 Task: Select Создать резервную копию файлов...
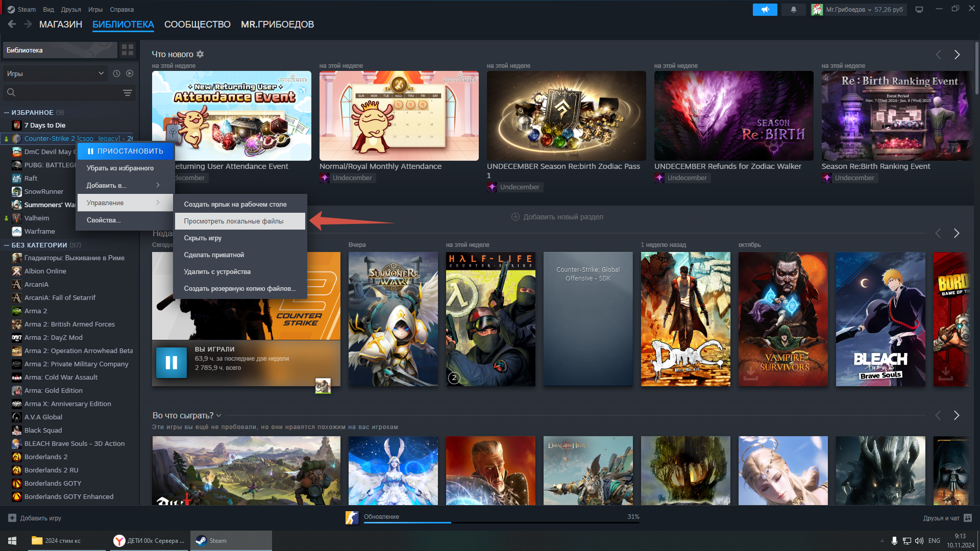pyautogui.click(x=240, y=288)
